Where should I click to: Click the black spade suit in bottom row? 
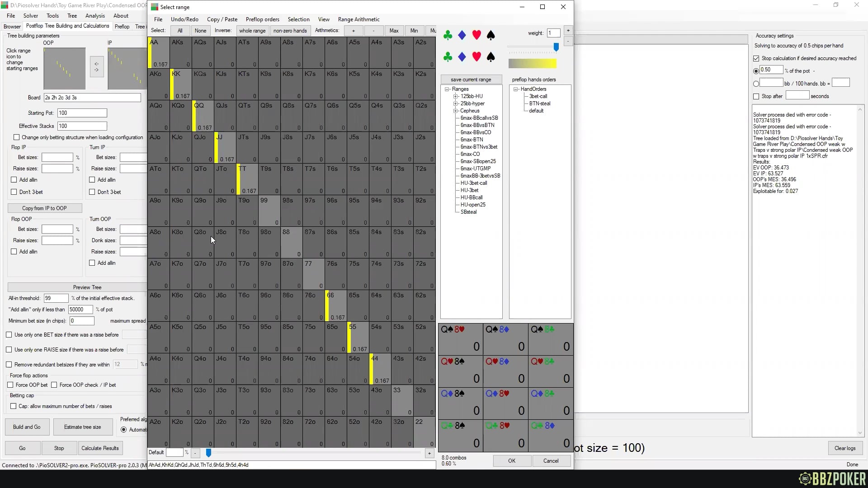point(491,57)
